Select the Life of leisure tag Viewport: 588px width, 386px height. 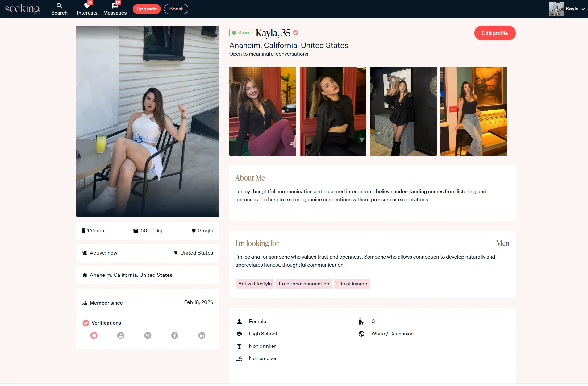(352, 284)
